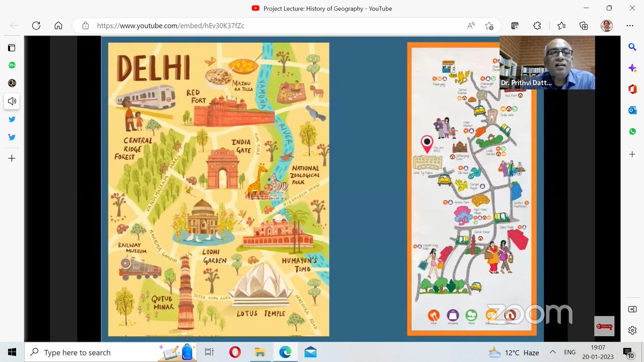Click the taskbar search field
The width and height of the screenshot is (644, 362).
click(97, 352)
